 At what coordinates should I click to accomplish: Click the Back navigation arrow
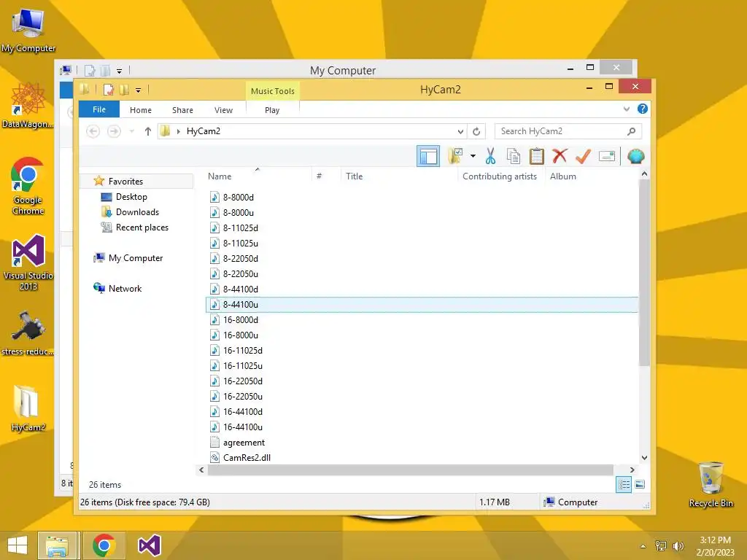pyautogui.click(x=93, y=131)
